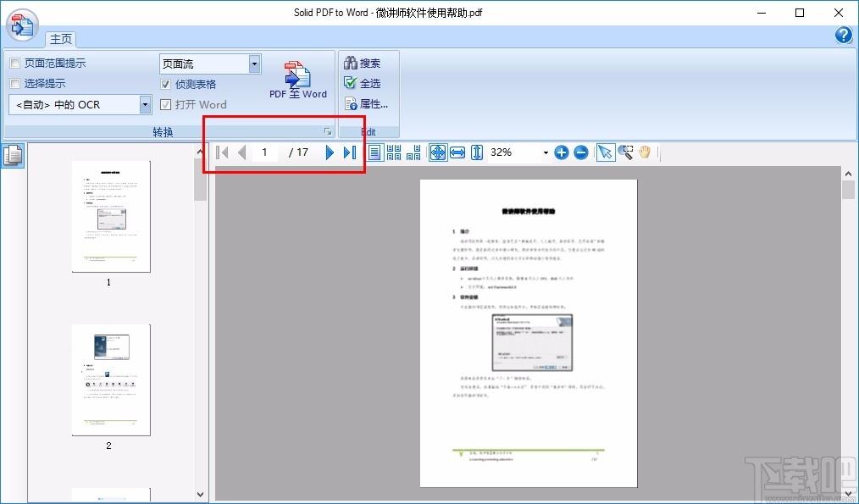Click thumbnail panel scroll down arrow

point(200,495)
